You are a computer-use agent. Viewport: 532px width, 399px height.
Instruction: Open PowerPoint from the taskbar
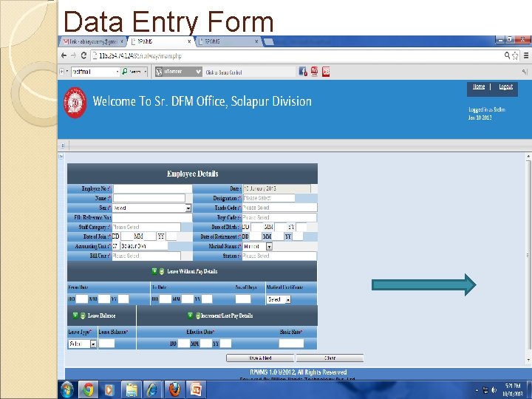pos(196,389)
